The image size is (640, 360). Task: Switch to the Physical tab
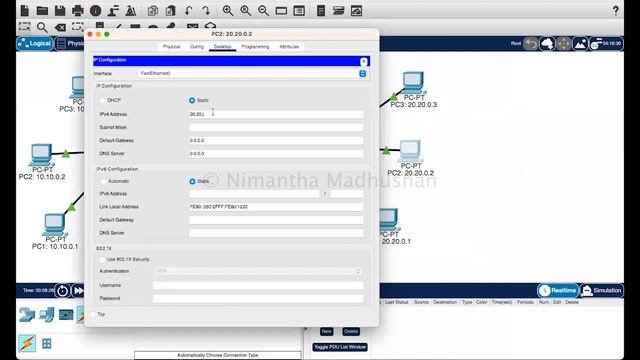(171, 47)
